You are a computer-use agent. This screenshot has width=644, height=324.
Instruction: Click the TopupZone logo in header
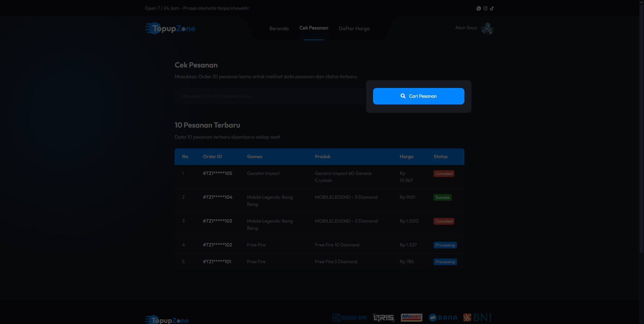(170, 29)
